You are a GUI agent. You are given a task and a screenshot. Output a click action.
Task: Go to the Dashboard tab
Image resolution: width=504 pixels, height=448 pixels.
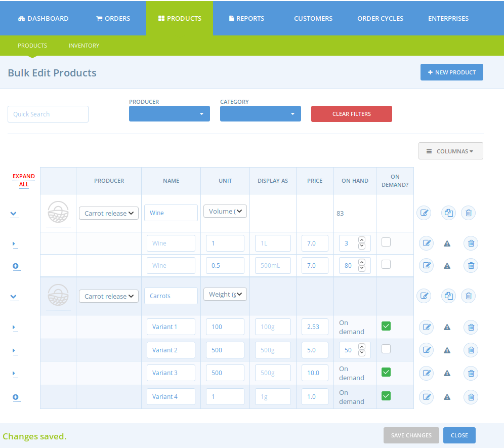[x=44, y=18]
